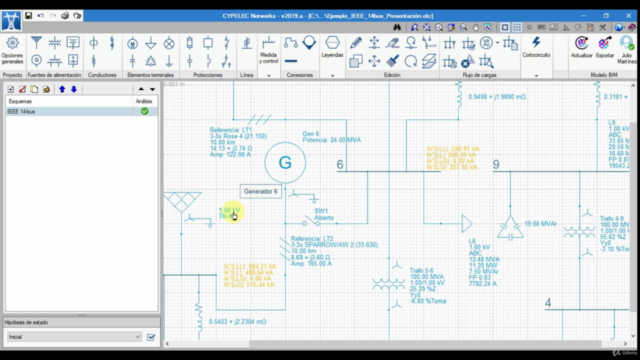Insert motor (M) terminal element
The width and height of the screenshot is (640, 360).
click(132, 43)
